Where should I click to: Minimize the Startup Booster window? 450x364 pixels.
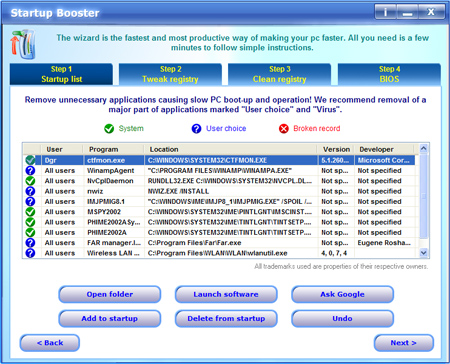point(407,12)
